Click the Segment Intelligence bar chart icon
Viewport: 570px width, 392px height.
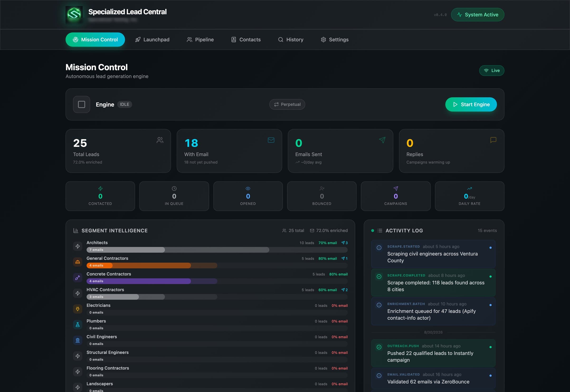coord(76,231)
